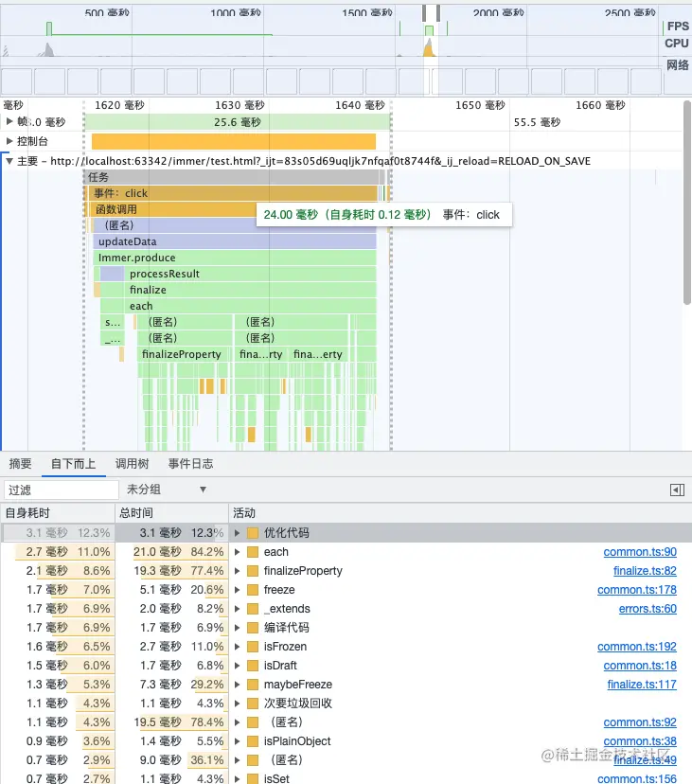This screenshot has height=784, width=692.
Task: Expand the 次要垃圾回收 activity row
Action: [237, 704]
